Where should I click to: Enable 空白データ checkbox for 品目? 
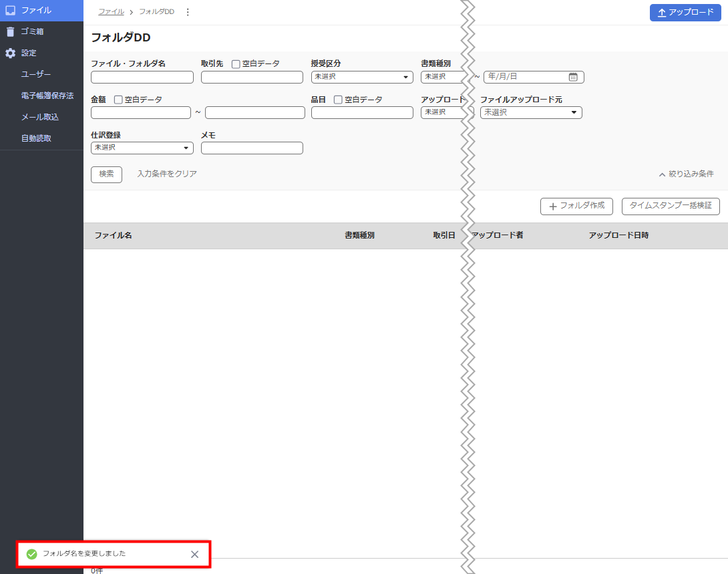point(338,100)
